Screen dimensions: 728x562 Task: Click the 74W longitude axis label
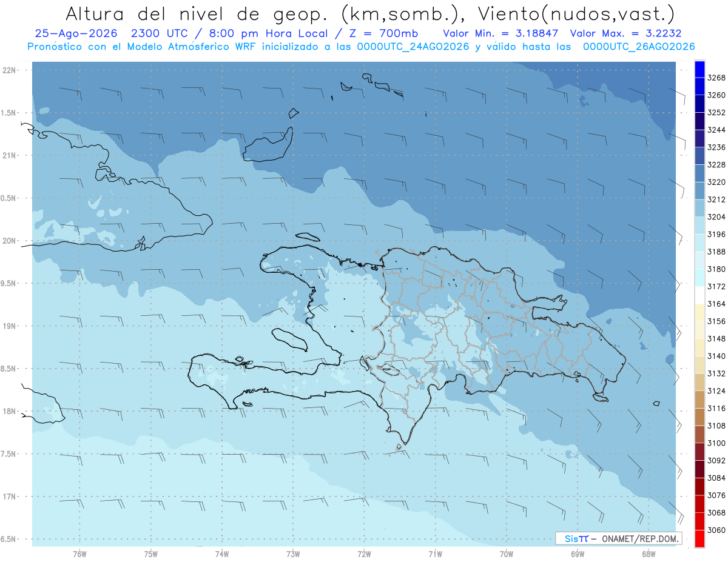tap(221, 554)
